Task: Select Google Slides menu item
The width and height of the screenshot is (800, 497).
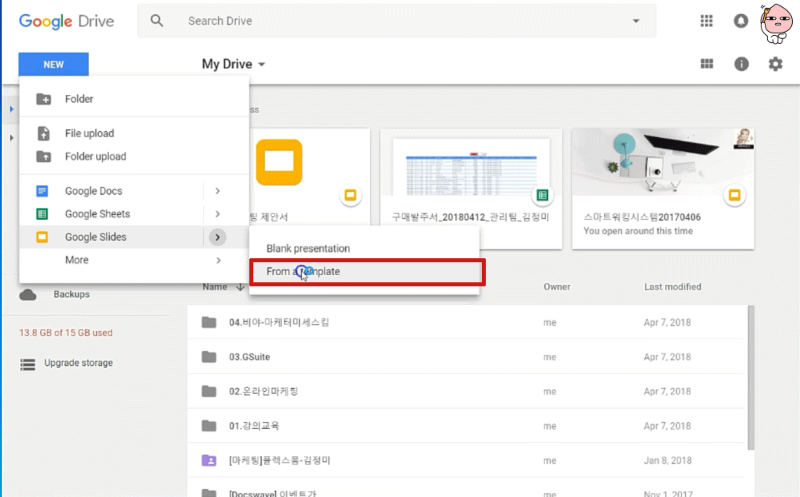Action: pos(111,237)
